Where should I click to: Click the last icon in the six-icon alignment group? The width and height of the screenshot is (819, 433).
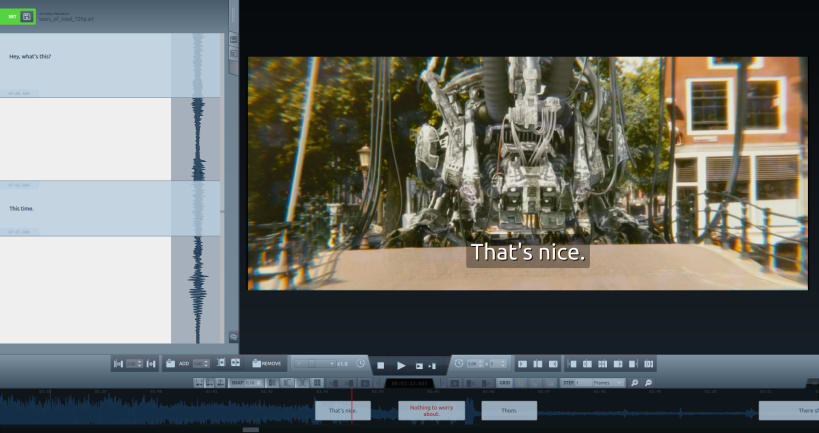649,364
